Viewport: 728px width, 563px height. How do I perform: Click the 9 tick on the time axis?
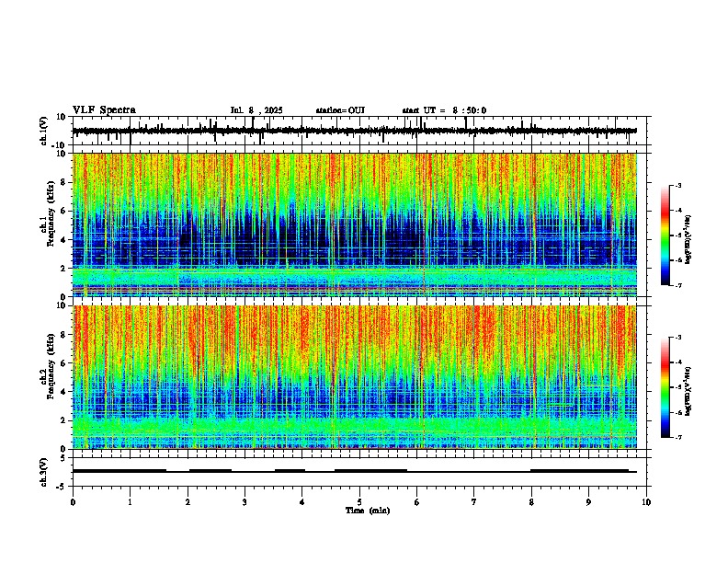pyautogui.click(x=588, y=502)
